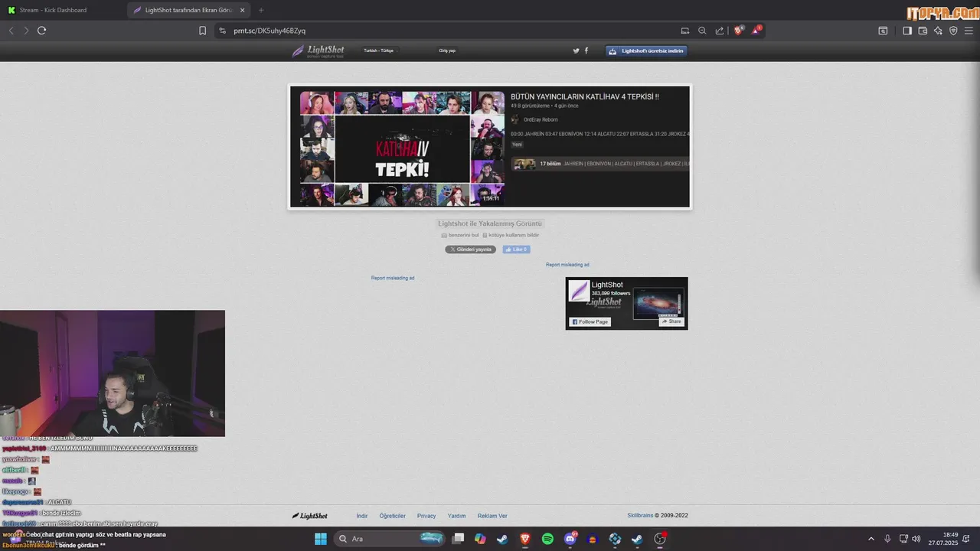Click the X Gönderi yayınla button

click(471, 249)
